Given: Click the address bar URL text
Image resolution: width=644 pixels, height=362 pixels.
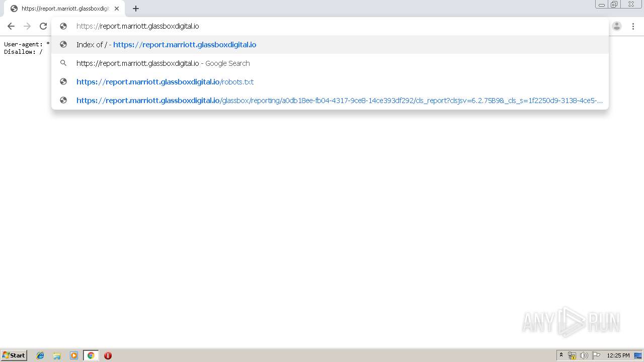Looking at the screenshot, I should pyautogui.click(x=138, y=26).
